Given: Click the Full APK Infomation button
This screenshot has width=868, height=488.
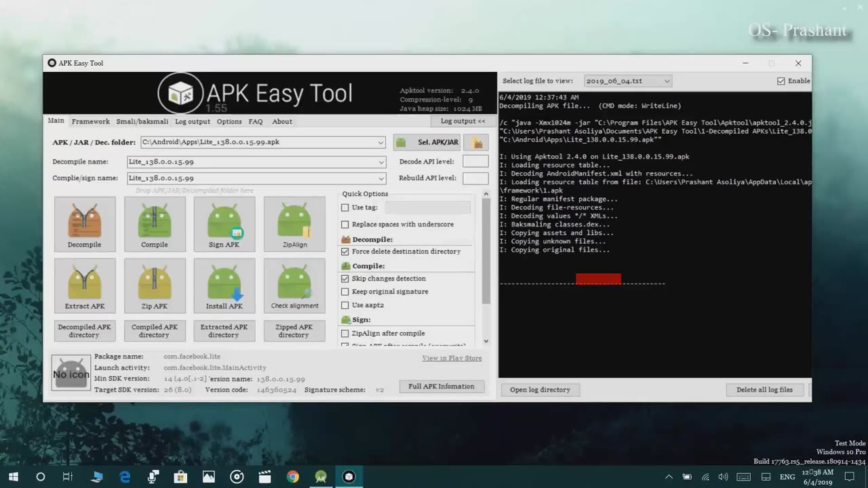Looking at the screenshot, I should click(441, 386).
